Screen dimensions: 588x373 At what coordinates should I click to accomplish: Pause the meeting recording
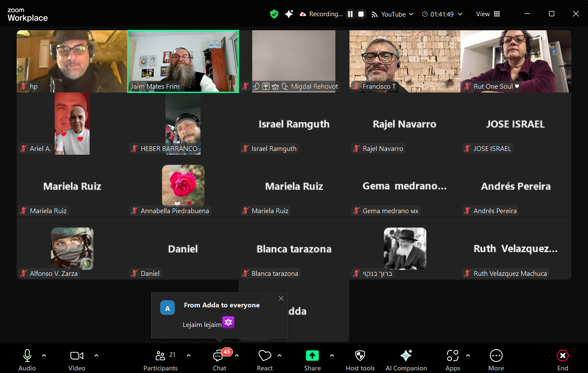point(350,14)
